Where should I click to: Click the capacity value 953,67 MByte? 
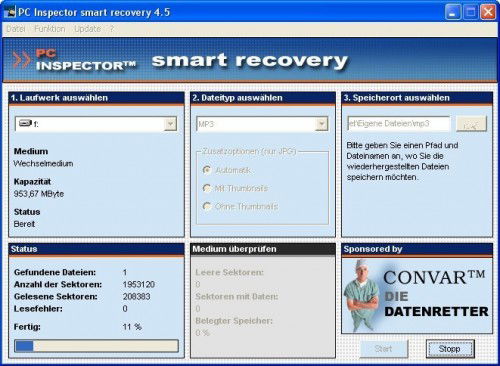(39, 194)
